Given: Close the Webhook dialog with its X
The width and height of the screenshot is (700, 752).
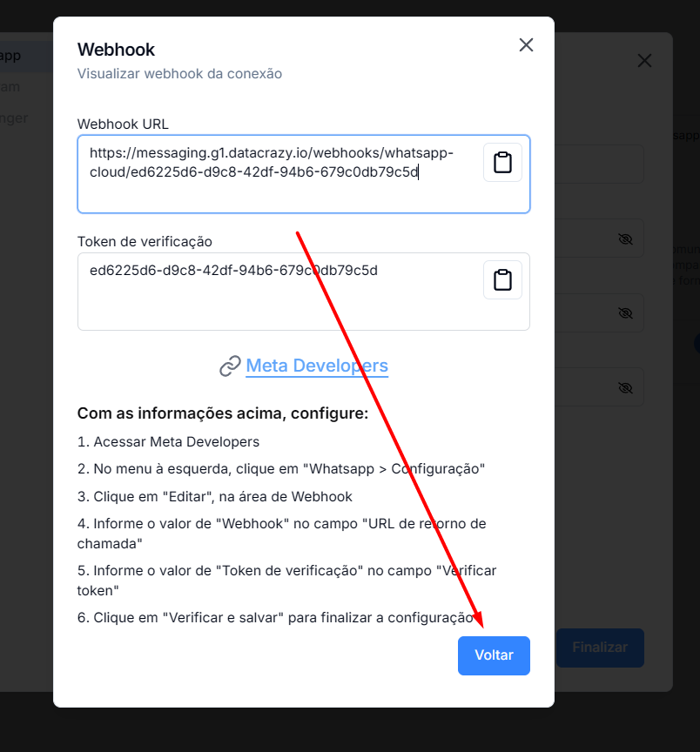Looking at the screenshot, I should tap(527, 45).
